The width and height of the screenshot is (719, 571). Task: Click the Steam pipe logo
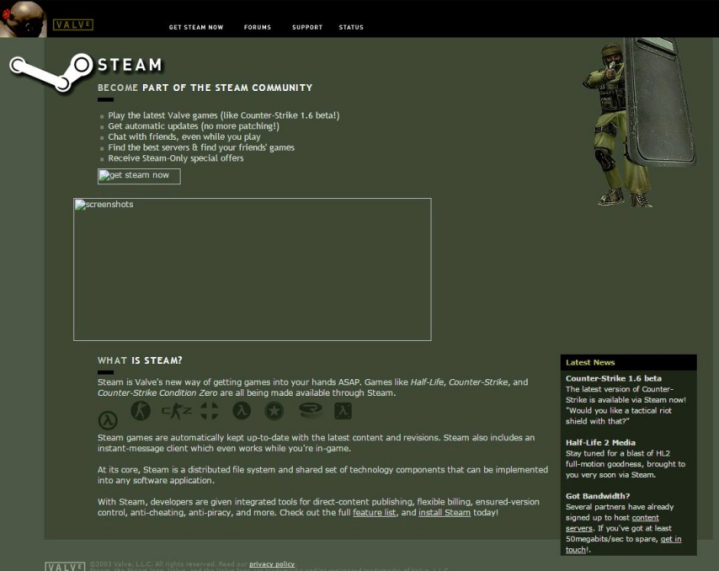click(x=51, y=72)
